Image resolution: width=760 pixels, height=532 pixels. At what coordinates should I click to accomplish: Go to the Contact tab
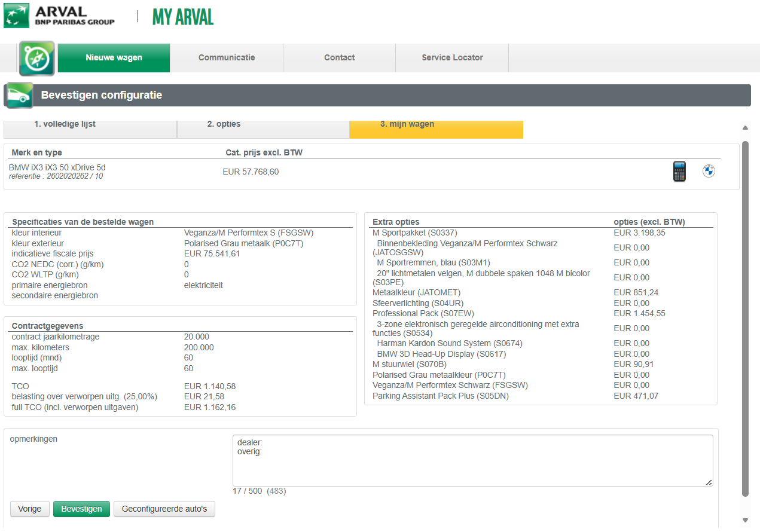(x=340, y=58)
